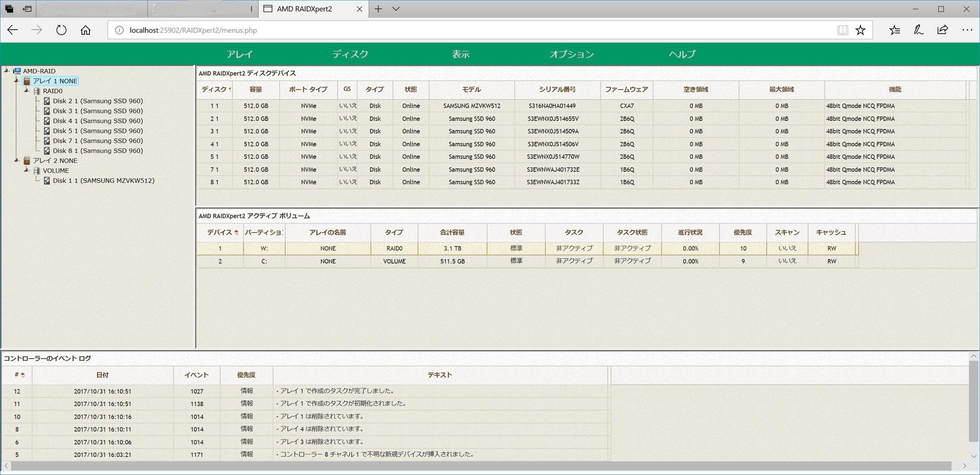This screenshot has height=475, width=980.
Task: Sort disk table by ディスク column
Action: pyautogui.click(x=215, y=89)
